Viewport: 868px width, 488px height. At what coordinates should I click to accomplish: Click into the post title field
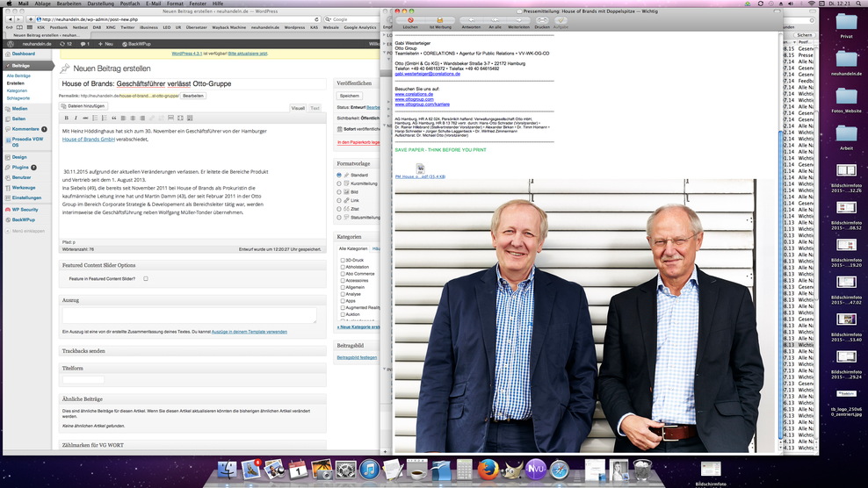192,83
